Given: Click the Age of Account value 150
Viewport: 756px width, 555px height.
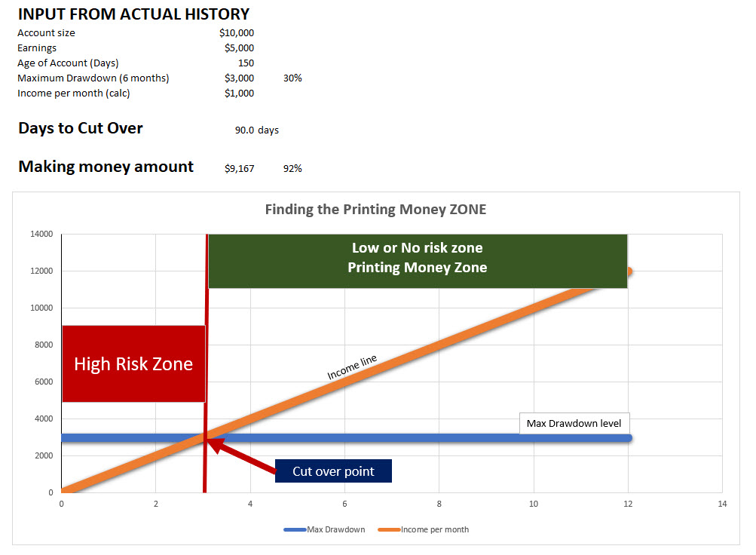Looking at the screenshot, I should (x=246, y=63).
